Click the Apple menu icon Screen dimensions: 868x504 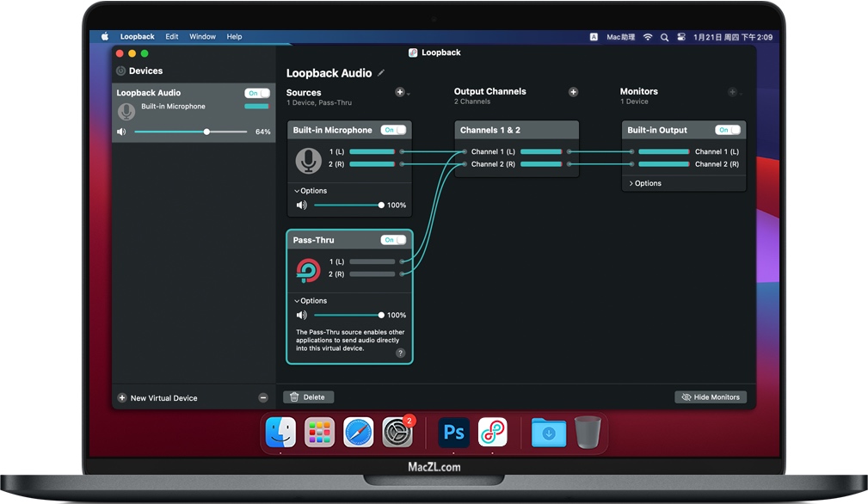point(105,36)
